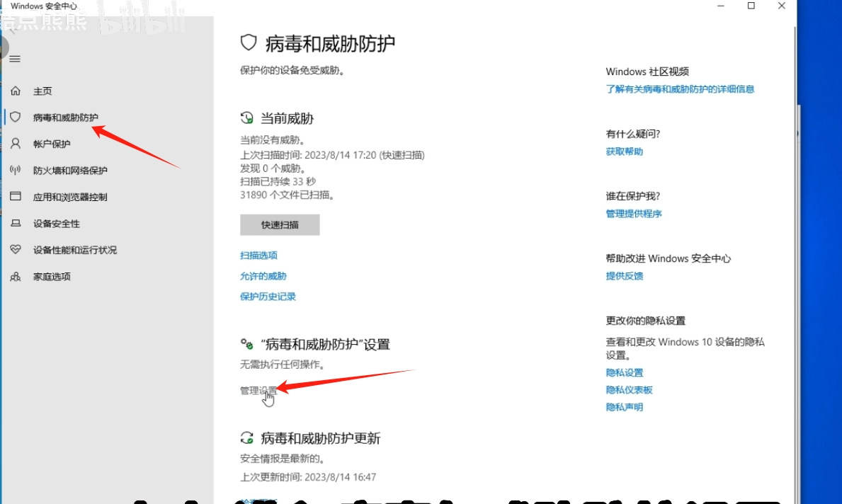This screenshot has width=842, height=504.
Task: Click the clock-shield icon beside 当前威胁
Action: click(x=246, y=118)
